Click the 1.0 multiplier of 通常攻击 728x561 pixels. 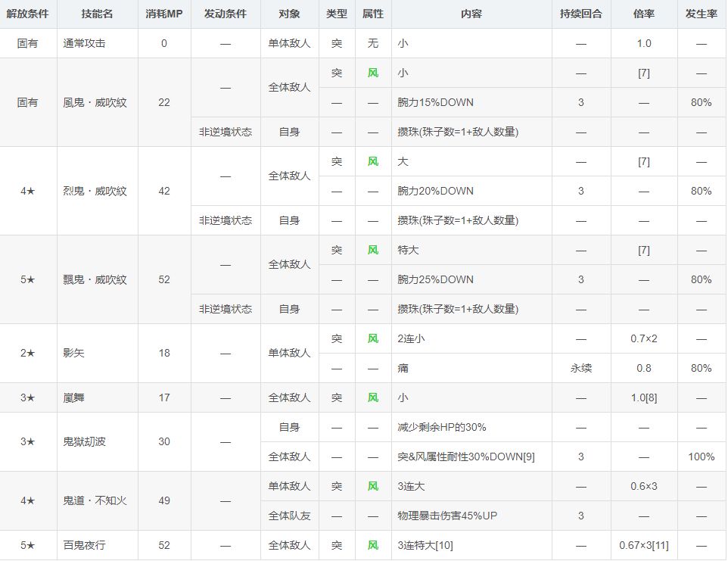pyautogui.click(x=643, y=43)
